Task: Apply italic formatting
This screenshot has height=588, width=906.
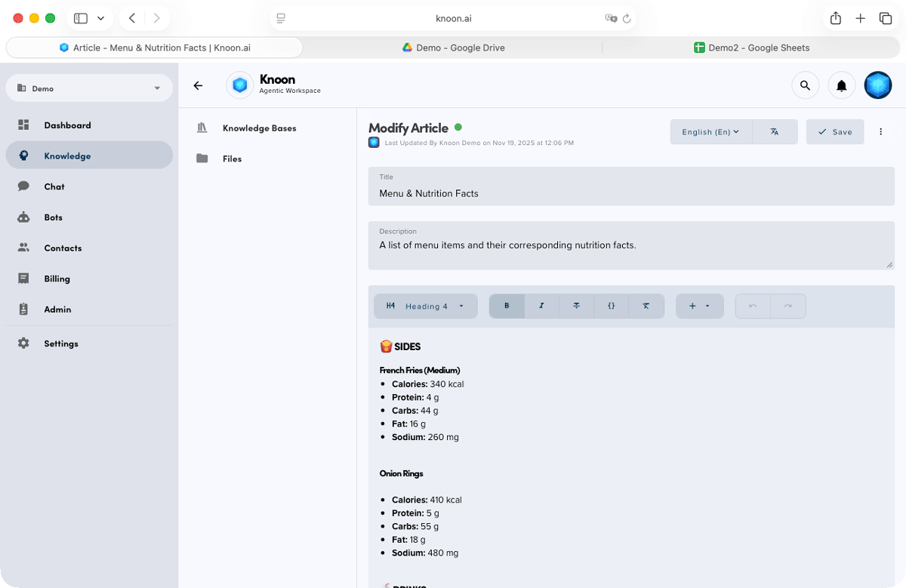Action: pyautogui.click(x=541, y=306)
